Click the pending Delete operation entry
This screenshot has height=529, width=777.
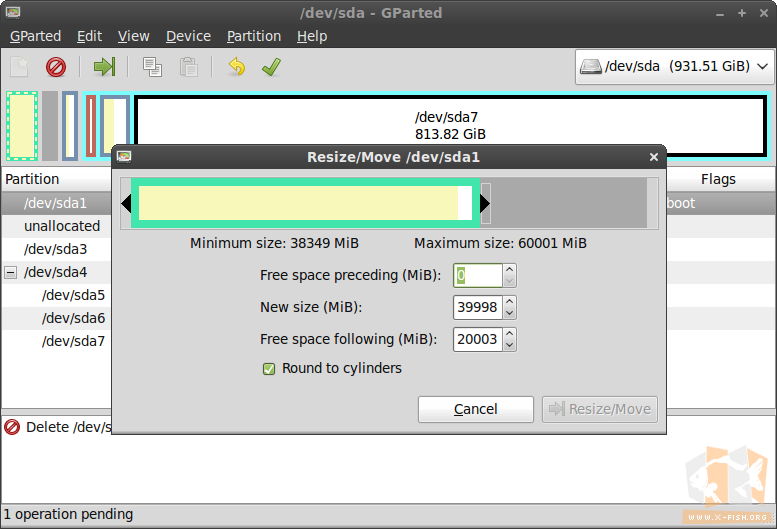click(x=57, y=427)
